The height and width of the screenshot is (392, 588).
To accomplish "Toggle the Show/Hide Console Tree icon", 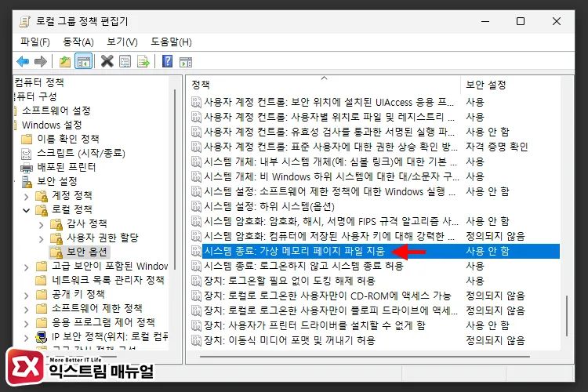I will pos(83,61).
